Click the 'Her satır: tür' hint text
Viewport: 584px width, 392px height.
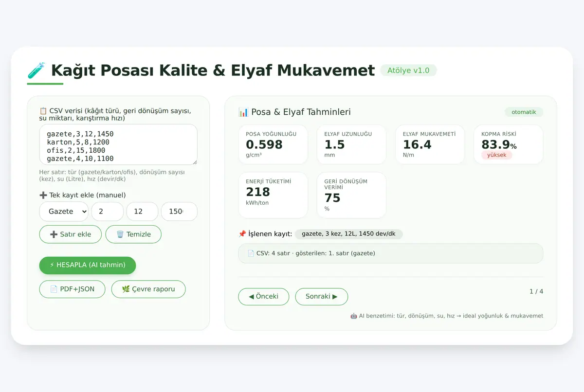112,176
